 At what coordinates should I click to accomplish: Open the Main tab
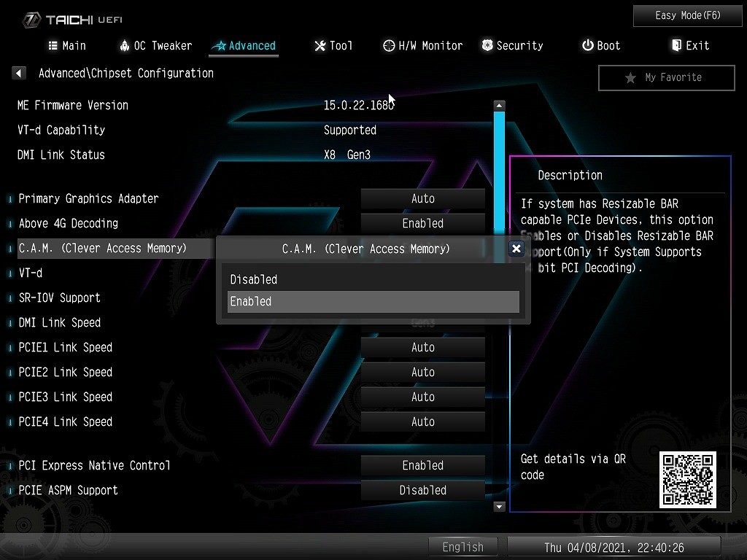66,45
